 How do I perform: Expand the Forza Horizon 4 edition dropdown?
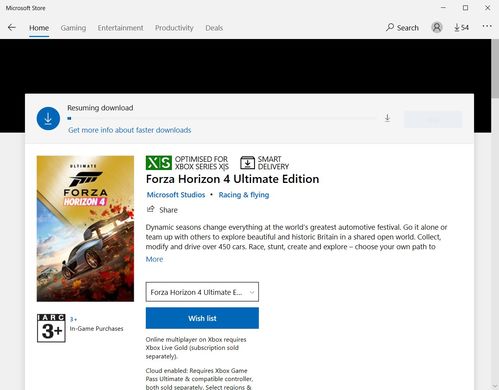(x=202, y=292)
